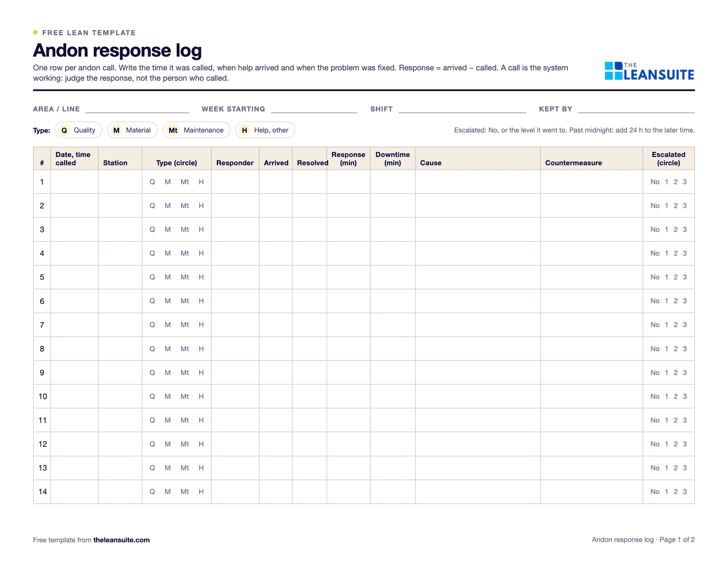Click the Resolved cell in row 8
The height and width of the screenshot is (563, 728).
pyautogui.click(x=309, y=349)
